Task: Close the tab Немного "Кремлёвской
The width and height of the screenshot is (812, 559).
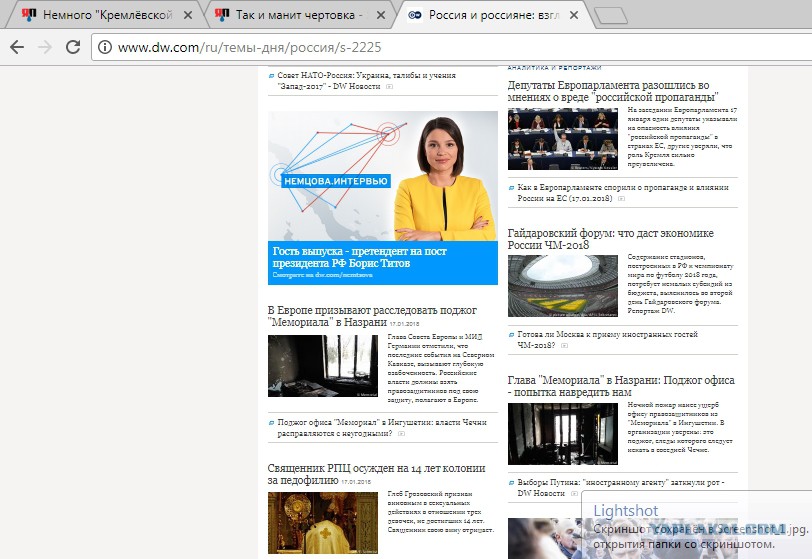Action: [188, 15]
